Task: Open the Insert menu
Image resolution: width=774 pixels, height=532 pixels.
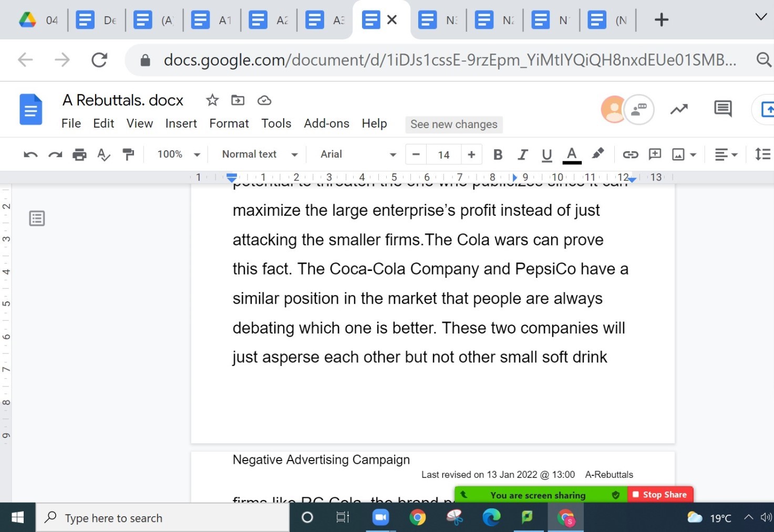Action: tap(181, 123)
